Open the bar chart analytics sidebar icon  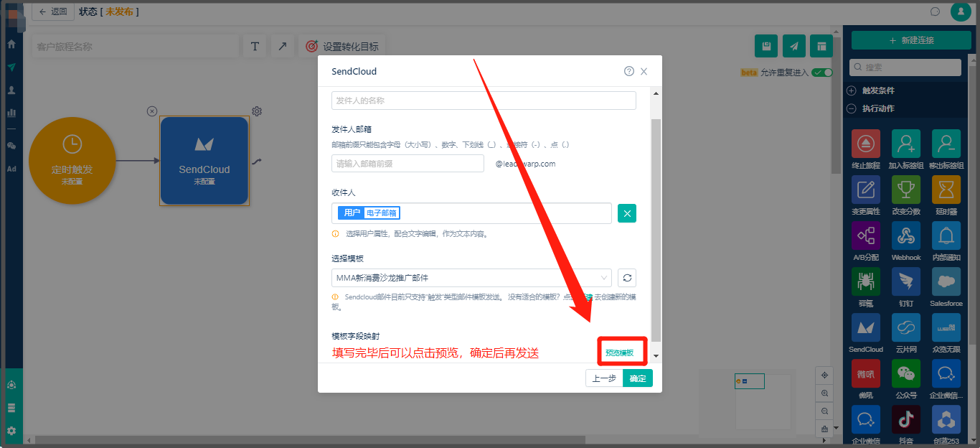tap(11, 113)
